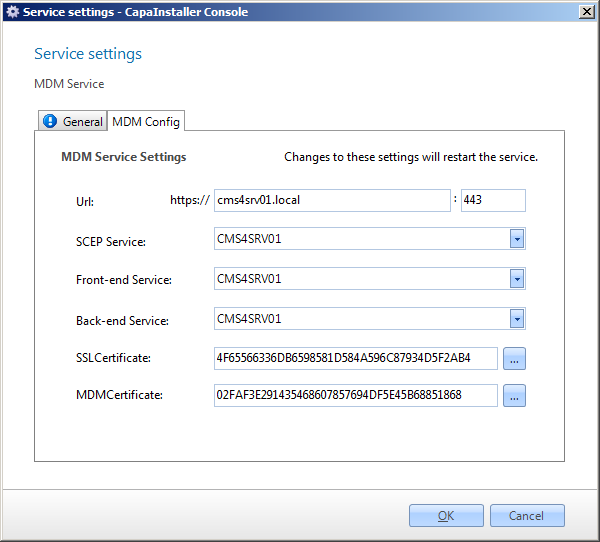Click the 'MDMCertificate:' label
Screen dimensions: 600x542
[x=119, y=394]
